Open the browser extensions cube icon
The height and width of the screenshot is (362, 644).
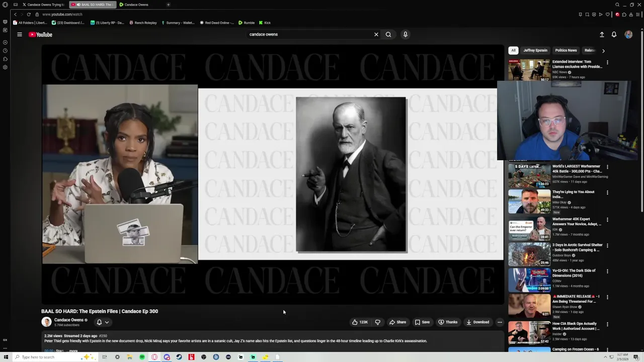624,15
